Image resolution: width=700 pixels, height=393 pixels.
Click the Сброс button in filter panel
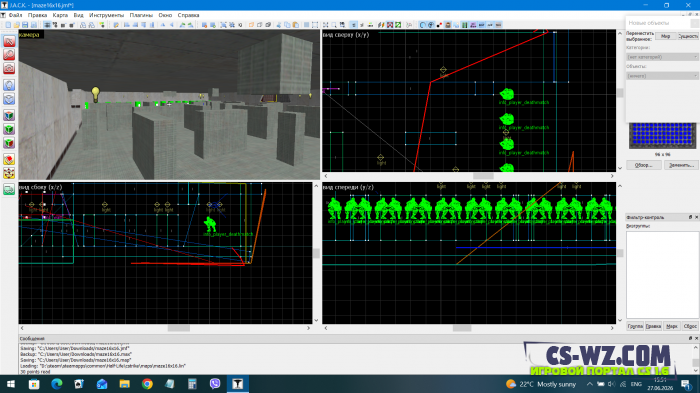(x=690, y=326)
